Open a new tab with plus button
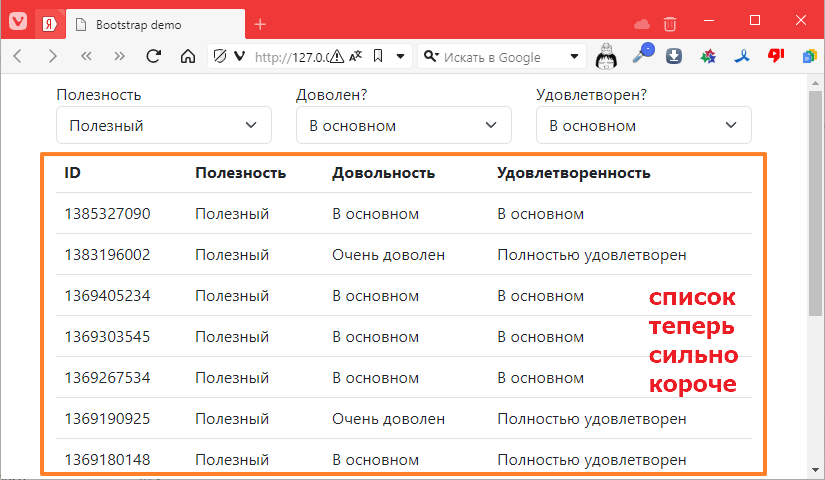 tap(260, 24)
